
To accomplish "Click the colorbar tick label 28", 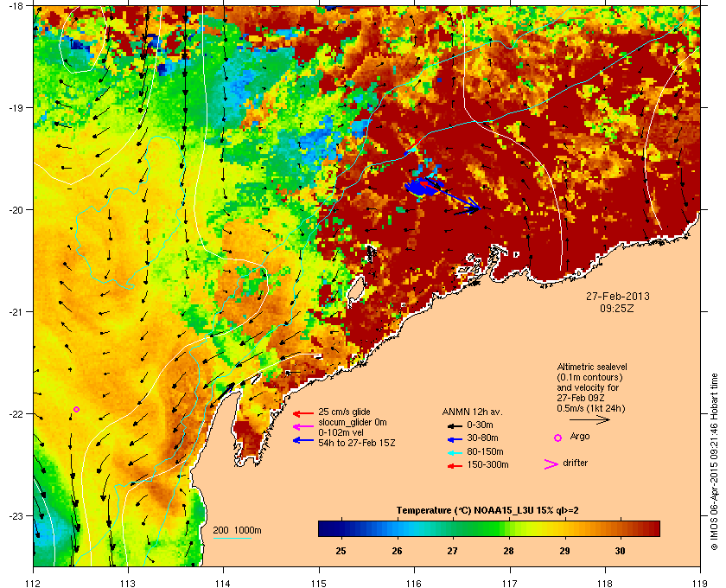I will click(x=508, y=551).
